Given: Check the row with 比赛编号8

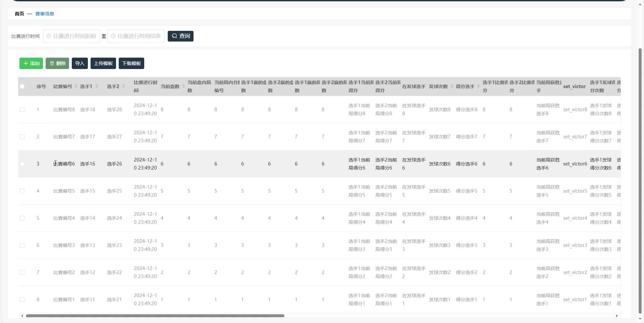Looking at the screenshot, I should click(x=22, y=110).
